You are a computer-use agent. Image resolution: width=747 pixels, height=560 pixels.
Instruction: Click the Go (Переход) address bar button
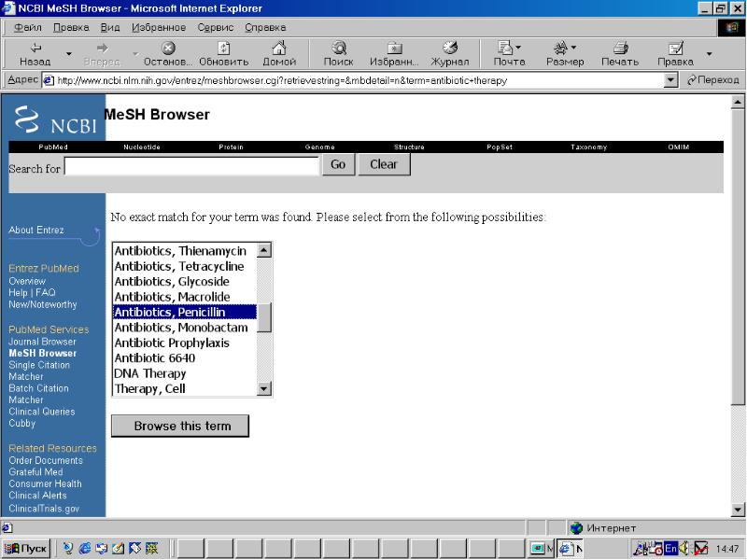712,80
